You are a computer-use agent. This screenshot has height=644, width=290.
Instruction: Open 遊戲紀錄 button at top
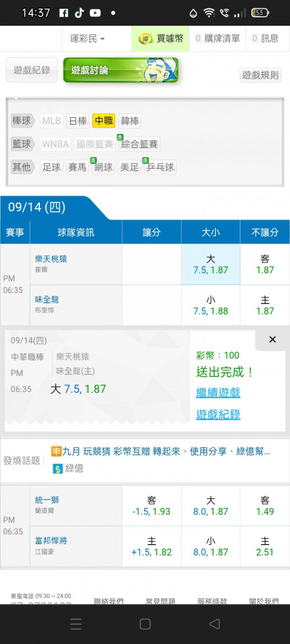click(x=32, y=70)
